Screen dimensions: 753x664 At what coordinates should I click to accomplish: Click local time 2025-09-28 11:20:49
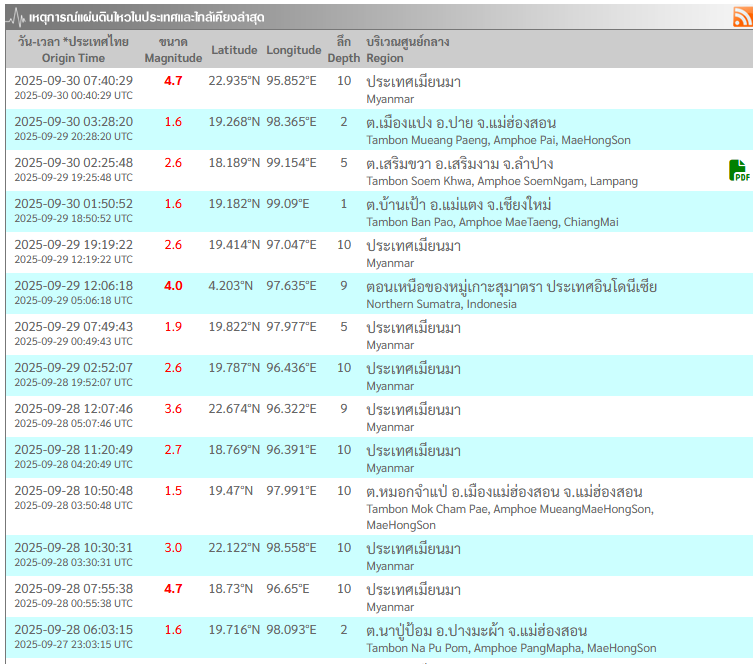pyautogui.click(x=73, y=450)
